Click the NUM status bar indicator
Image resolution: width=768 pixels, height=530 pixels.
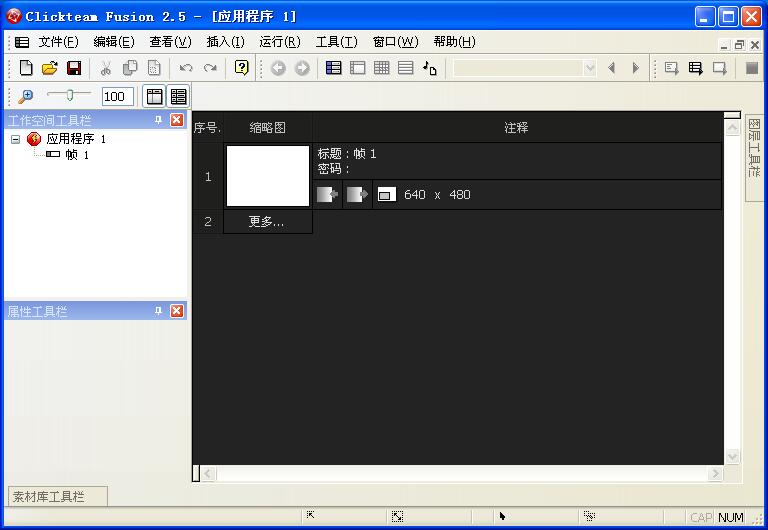[x=730, y=517]
